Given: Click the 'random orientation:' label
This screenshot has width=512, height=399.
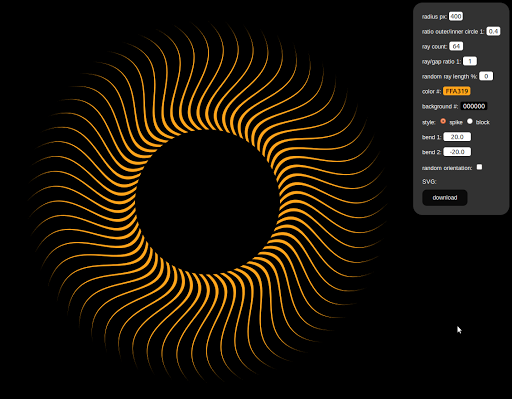Looking at the screenshot, I should (447, 168).
